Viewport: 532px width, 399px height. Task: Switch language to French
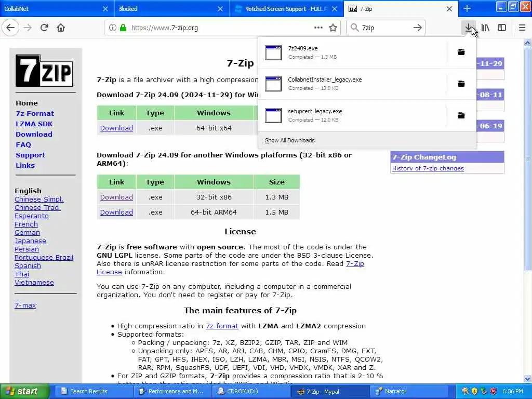click(x=26, y=224)
